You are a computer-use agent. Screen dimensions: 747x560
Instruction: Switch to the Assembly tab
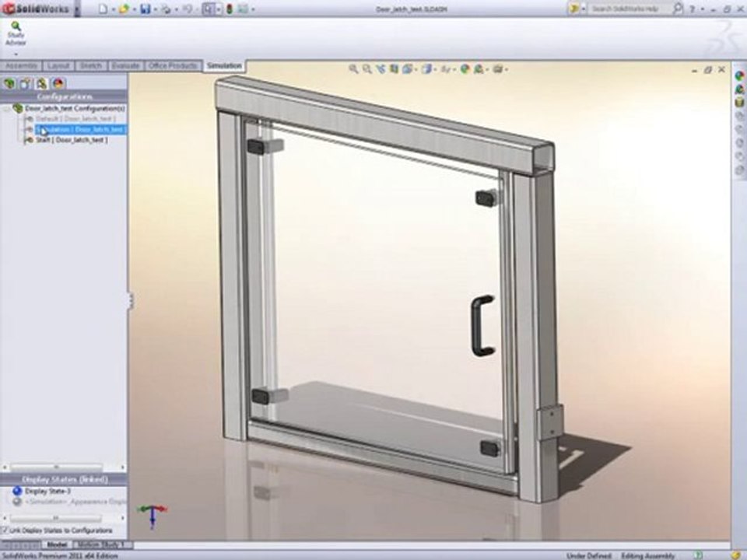click(x=22, y=65)
